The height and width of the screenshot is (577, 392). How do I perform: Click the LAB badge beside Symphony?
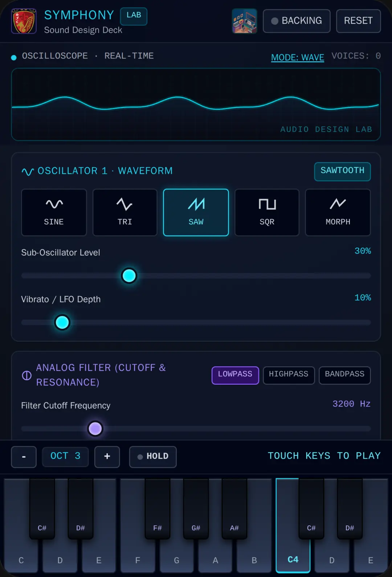click(x=134, y=16)
